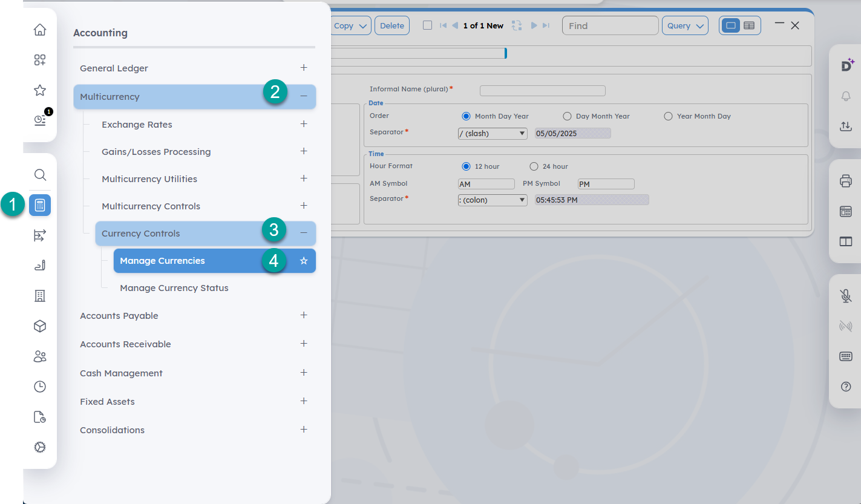
Task: Click the muted microphone icon
Action: [846, 296]
